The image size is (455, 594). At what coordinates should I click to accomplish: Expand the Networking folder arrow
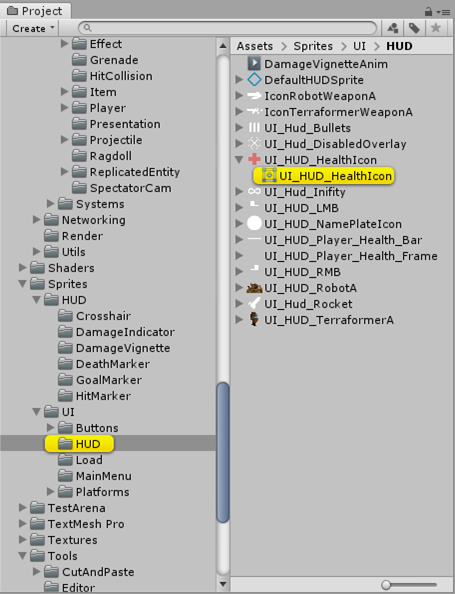tap(36, 220)
